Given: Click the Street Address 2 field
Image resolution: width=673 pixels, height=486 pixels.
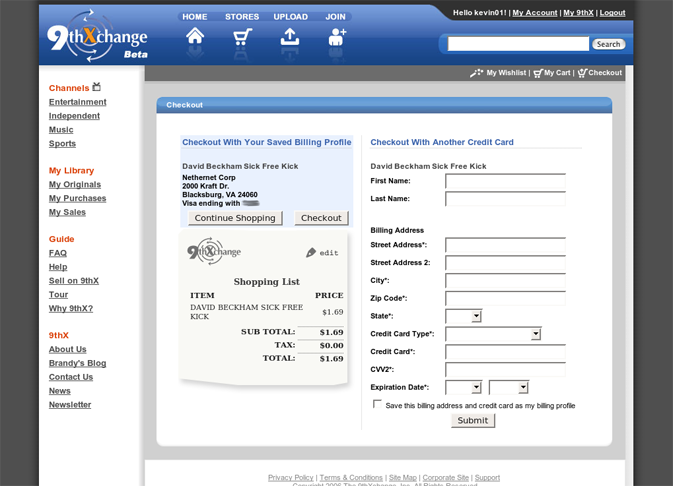Looking at the screenshot, I should tap(506, 263).
